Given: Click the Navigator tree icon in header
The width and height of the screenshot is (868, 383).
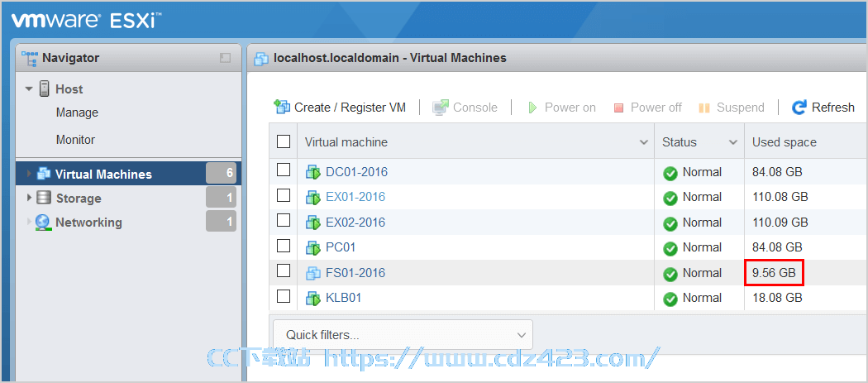Looking at the screenshot, I should point(30,57).
